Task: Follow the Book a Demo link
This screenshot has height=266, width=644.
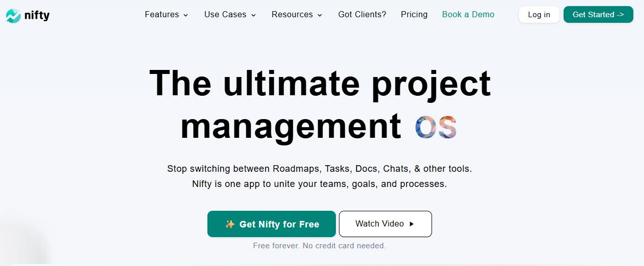Action: click(468, 15)
